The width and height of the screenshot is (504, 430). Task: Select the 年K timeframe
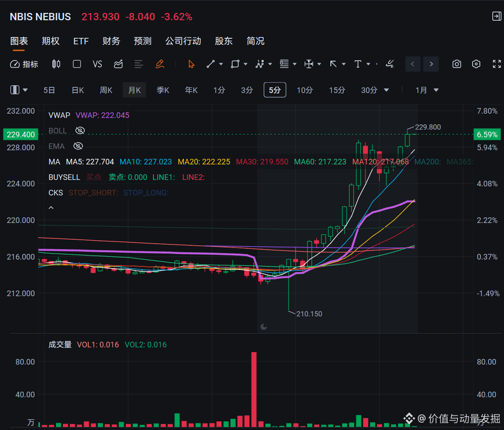(191, 90)
